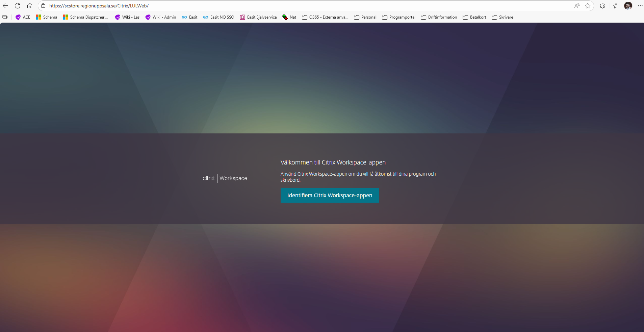This screenshot has width=644, height=332.
Task: Reload the page with Refresh icon
Action: [18, 6]
